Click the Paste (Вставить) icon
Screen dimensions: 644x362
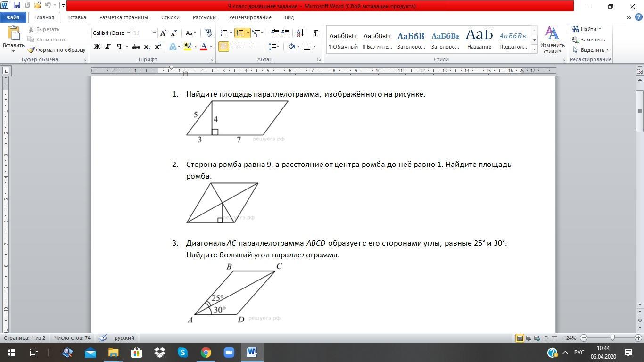[14, 33]
